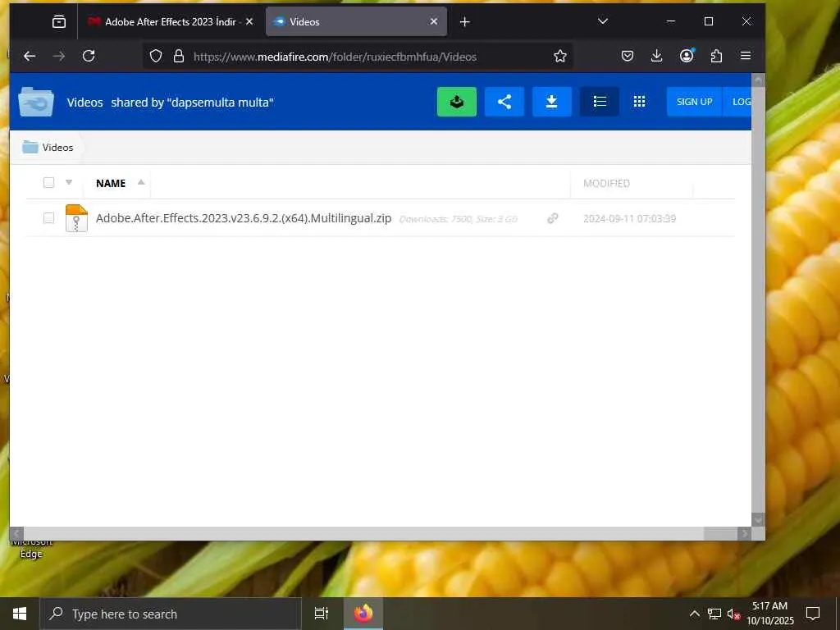The image size is (840, 630).
Task: Click green save to MediaFire button
Action: (457, 102)
